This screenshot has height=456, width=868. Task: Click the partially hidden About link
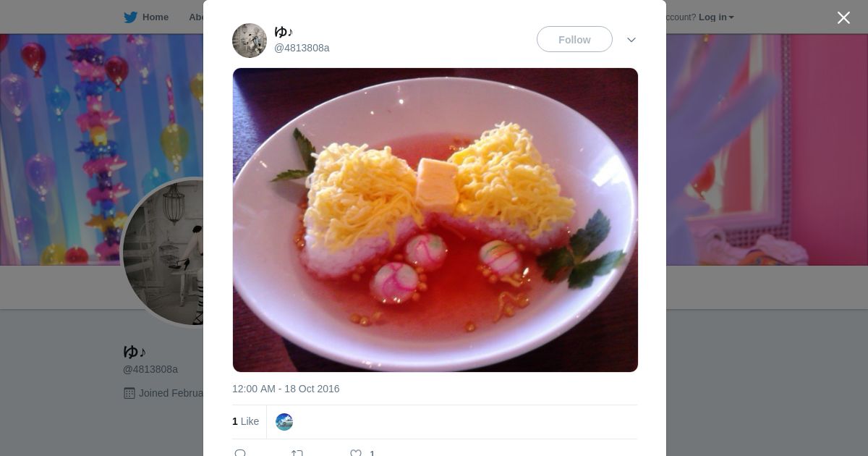[x=196, y=17]
